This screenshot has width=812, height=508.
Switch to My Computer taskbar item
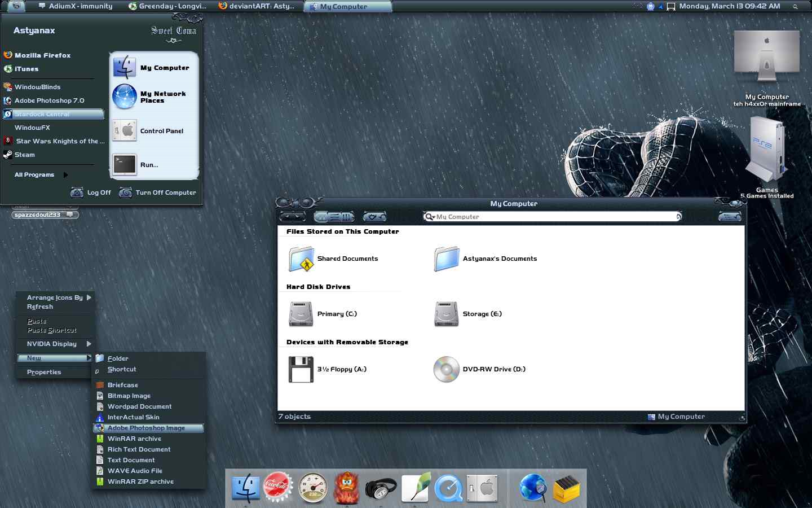pos(348,6)
